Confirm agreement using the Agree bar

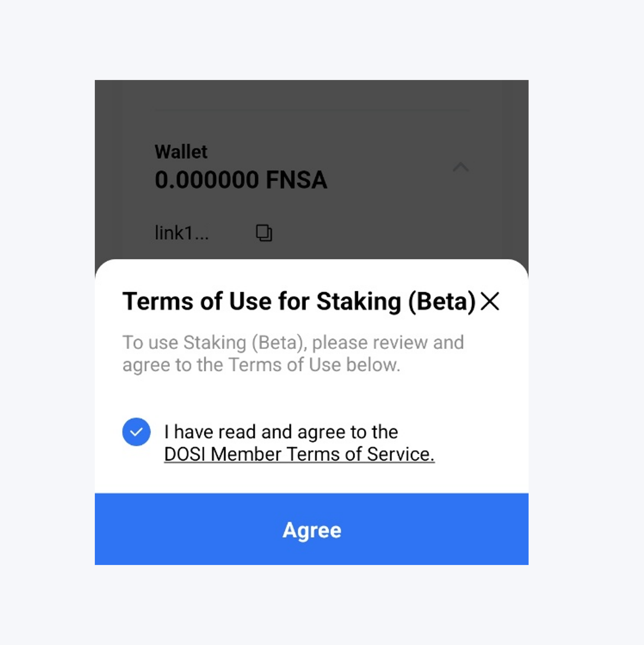click(x=311, y=530)
